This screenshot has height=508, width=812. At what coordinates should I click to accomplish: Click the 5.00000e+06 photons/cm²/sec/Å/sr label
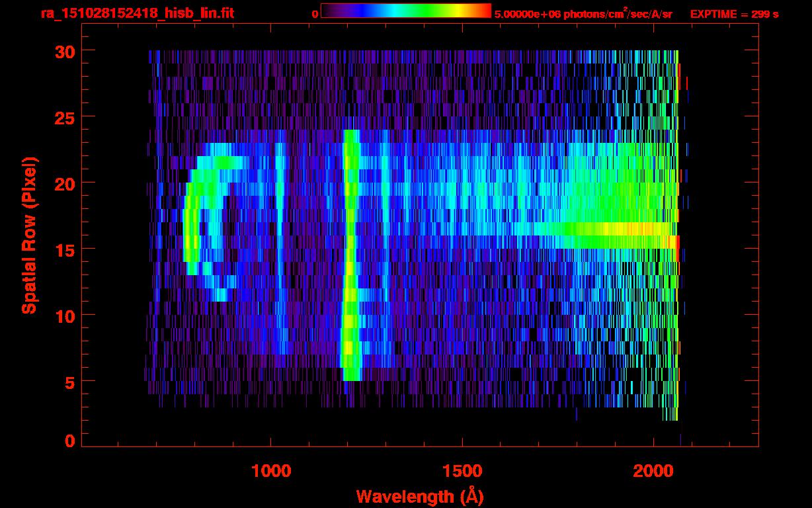583,13
